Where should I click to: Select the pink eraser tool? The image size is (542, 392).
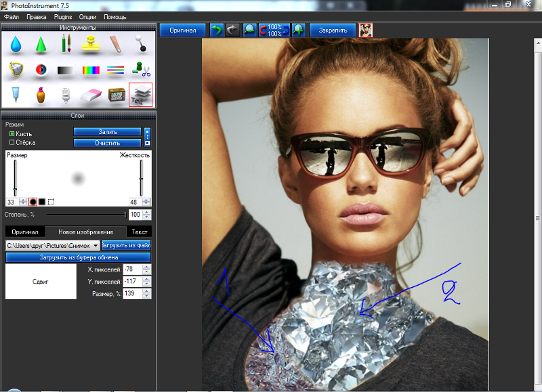click(x=91, y=95)
